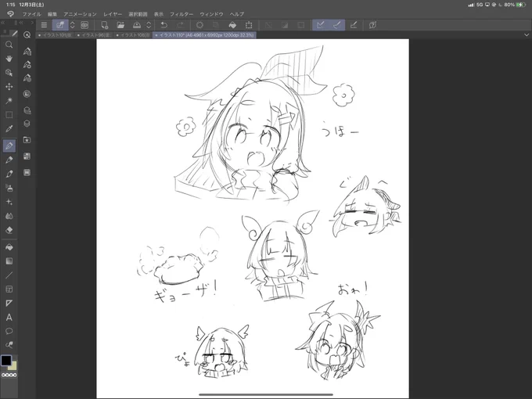Select the Gradient tool
The width and height of the screenshot is (532, 399).
tap(9, 261)
